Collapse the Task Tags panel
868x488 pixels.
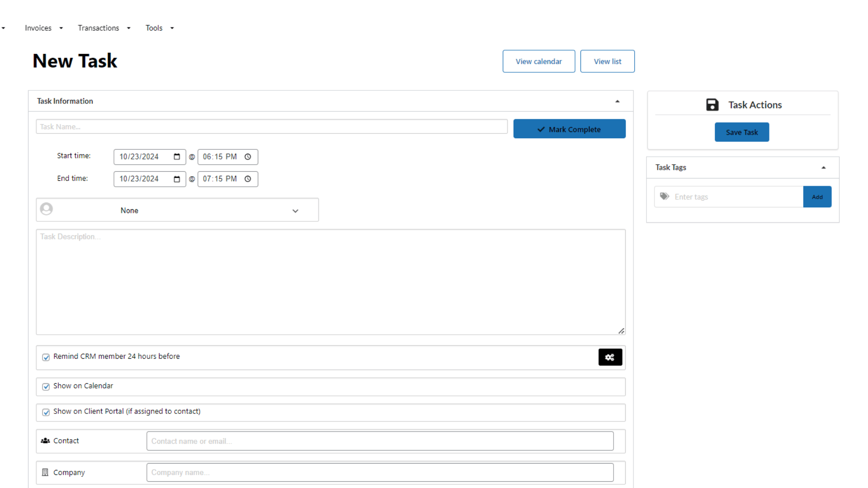(x=823, y=168)
